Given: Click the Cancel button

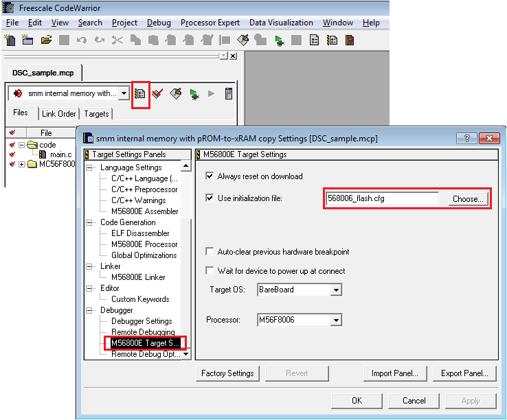Looking at the screenshot, I should point(414,401).
